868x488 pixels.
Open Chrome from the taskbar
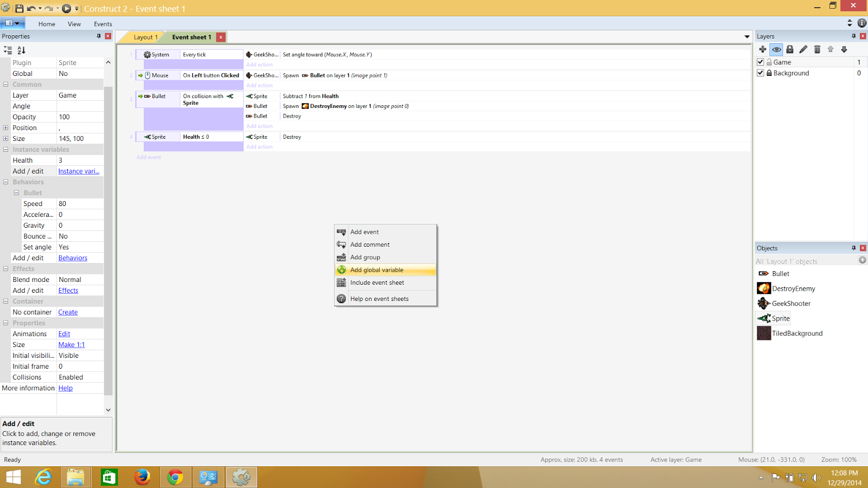point(175,477)
